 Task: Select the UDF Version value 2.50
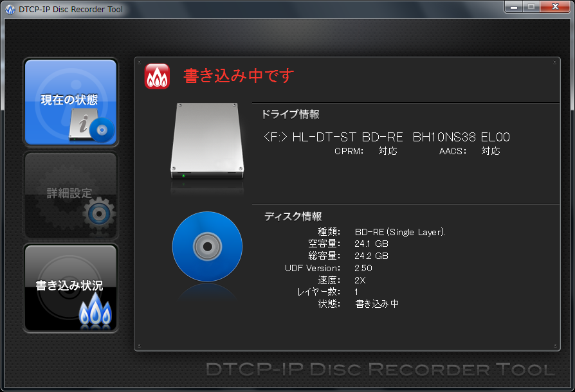363,268
